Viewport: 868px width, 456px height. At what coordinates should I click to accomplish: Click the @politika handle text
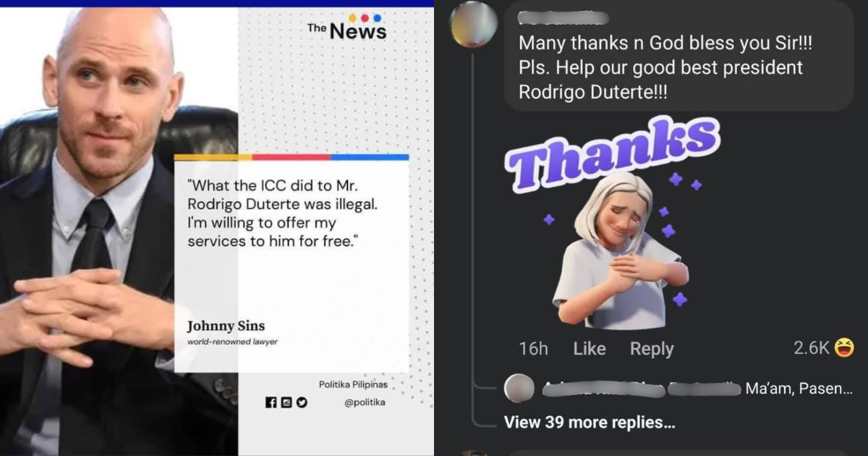365,403
